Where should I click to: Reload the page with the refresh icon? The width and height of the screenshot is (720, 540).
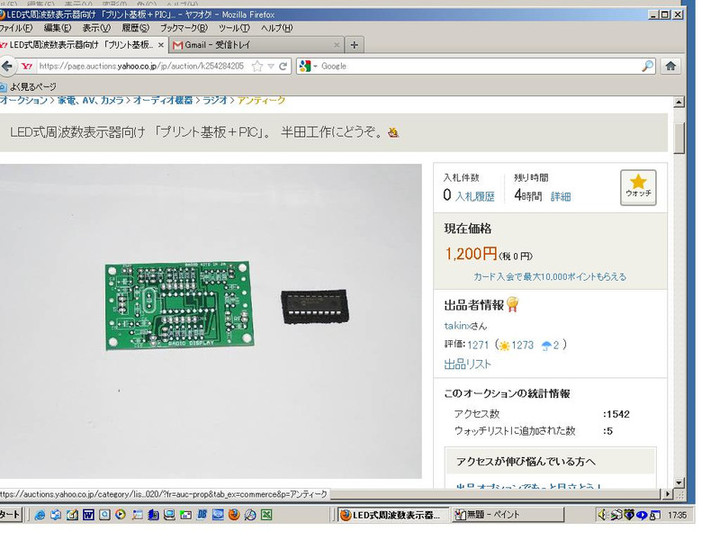(x=284, y=66)
